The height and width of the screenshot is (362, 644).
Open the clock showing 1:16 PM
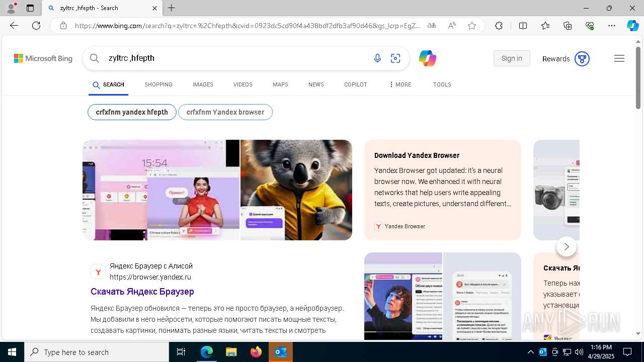601,352
